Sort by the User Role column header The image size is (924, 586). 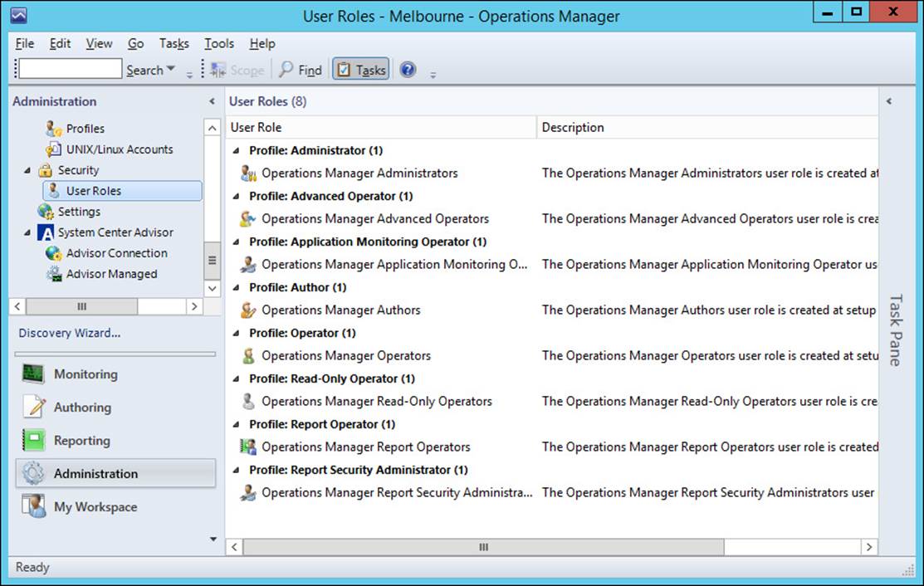[x=381, y=127]
